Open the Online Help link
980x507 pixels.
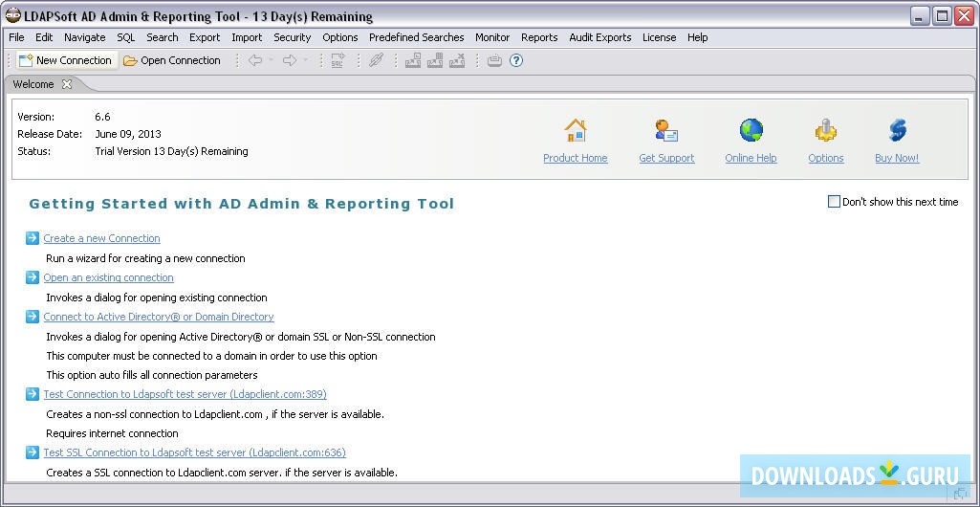(751, 158)
